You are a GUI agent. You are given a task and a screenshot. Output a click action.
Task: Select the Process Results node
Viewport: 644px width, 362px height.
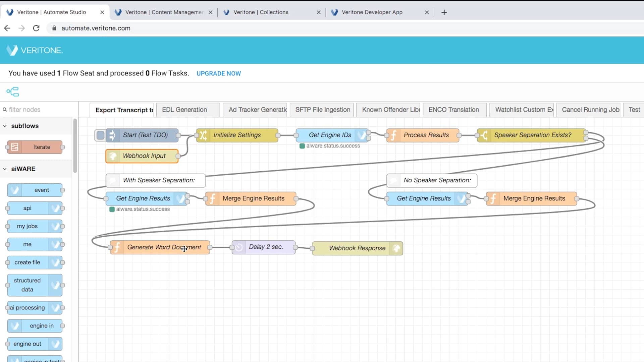coord(423,135)
